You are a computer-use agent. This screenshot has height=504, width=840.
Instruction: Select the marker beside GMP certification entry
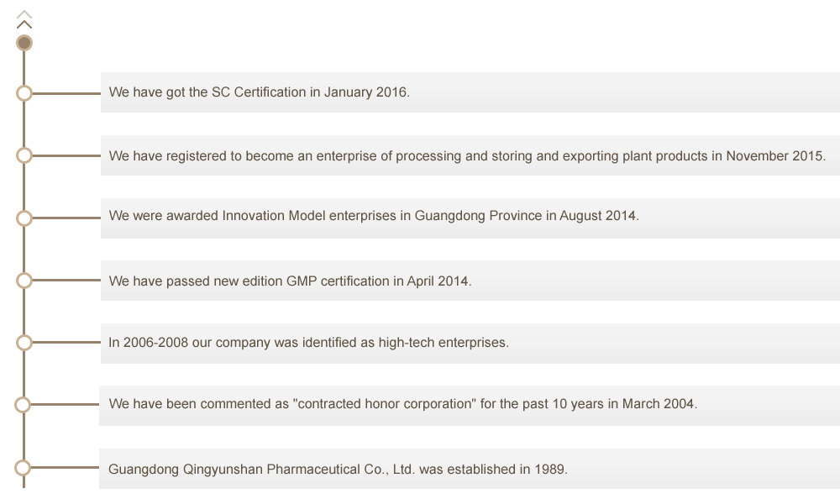[x=24, y=280]
